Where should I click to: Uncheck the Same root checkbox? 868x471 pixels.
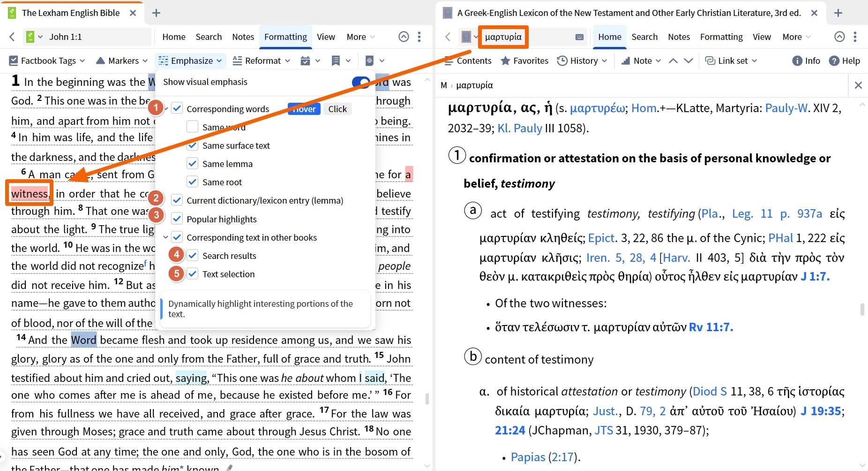[192, 182]
